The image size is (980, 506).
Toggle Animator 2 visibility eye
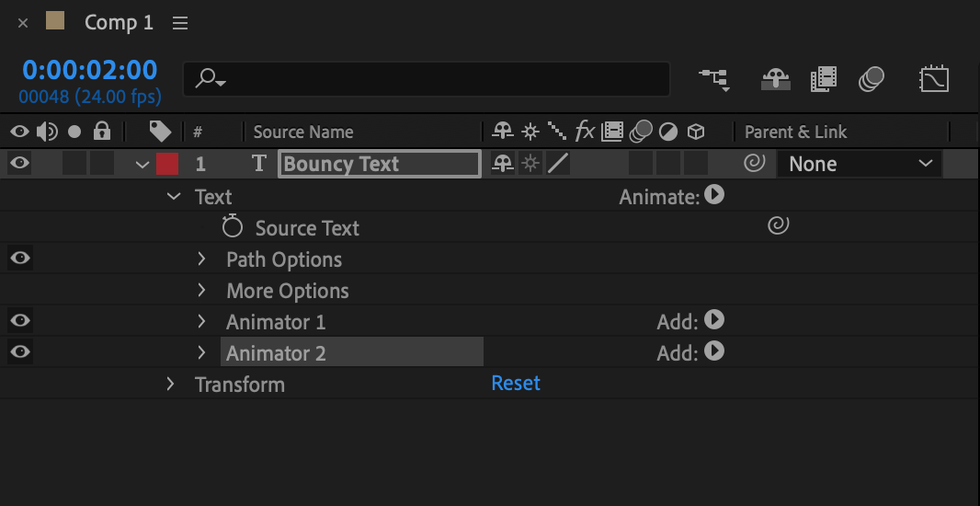point(19,352)
